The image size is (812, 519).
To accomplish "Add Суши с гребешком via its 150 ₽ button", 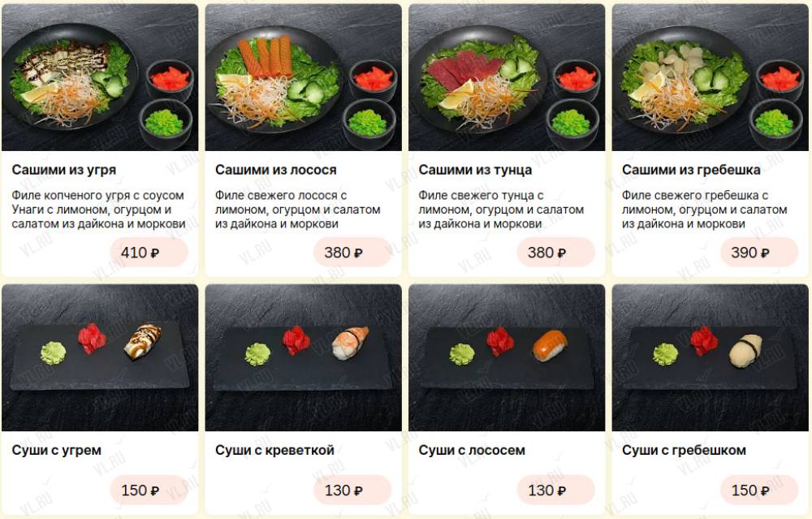I will coord(760,490).
